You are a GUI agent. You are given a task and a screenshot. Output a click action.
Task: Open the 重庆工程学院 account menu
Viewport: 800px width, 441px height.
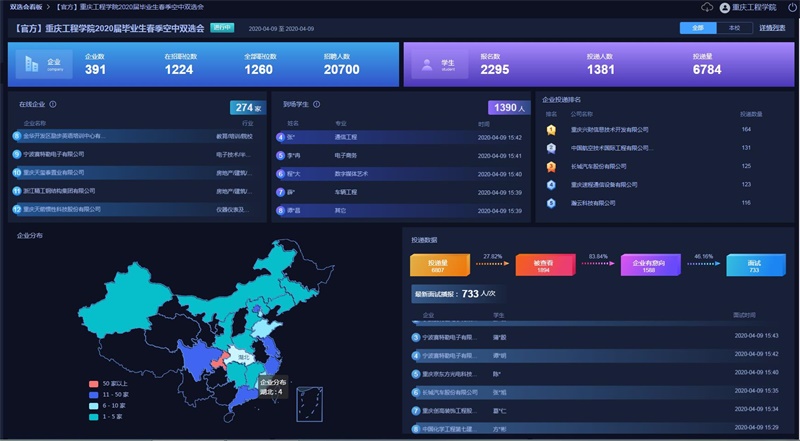pos(761,7)
